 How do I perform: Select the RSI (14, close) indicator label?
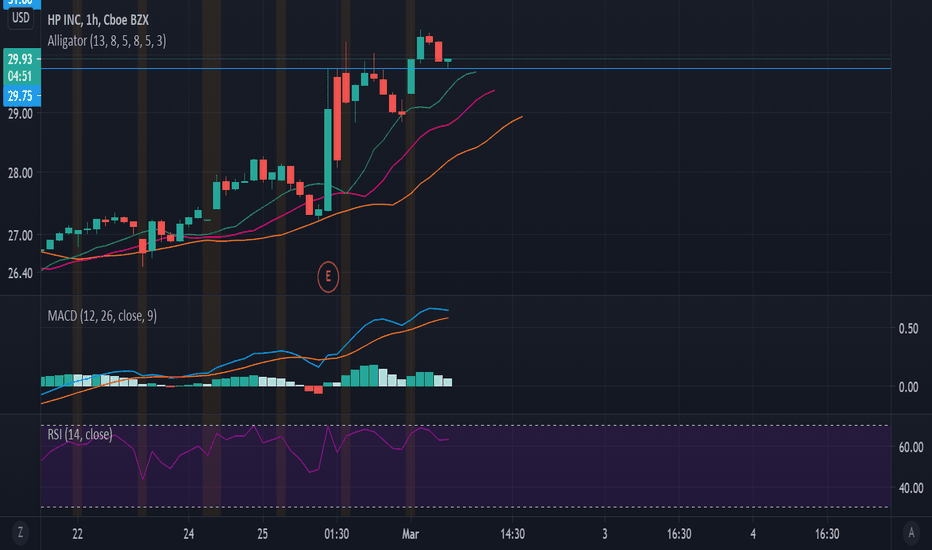tap(80, 434)
